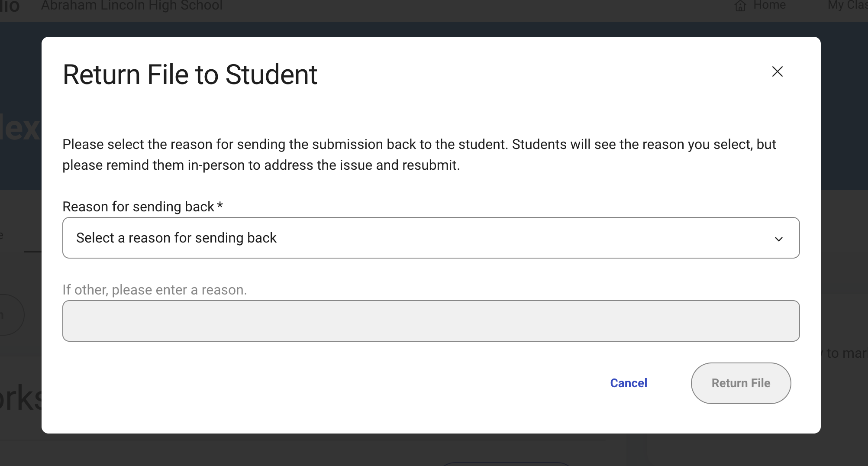Click Abraham Lincoln High School header text

coord(132,5)
